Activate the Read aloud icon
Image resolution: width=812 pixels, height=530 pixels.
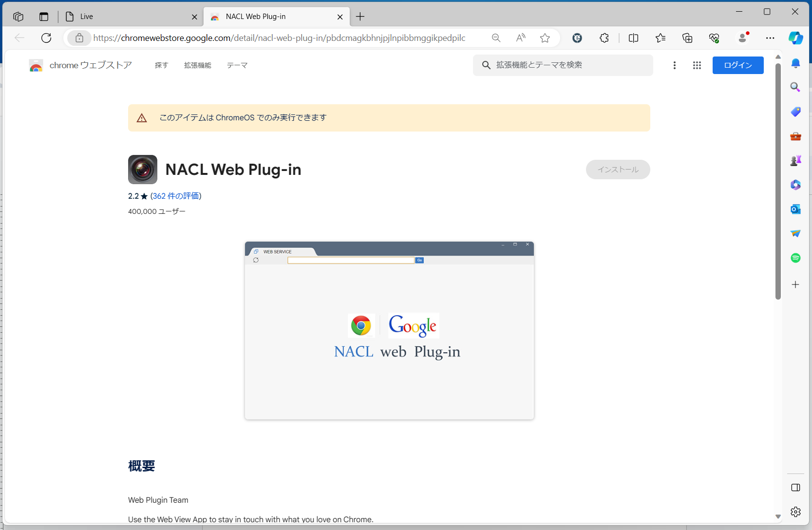pyautogui.click(x=521, y=38)
